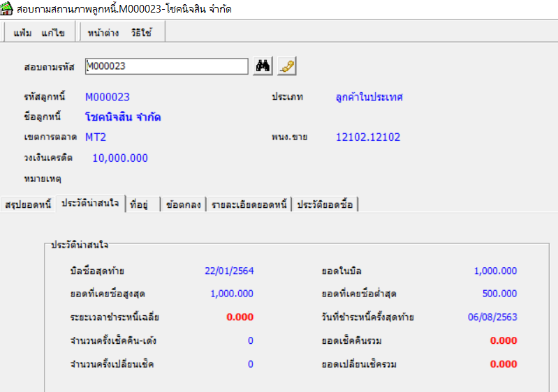The image size is (558, 392).
Task: Click the market zone value MT2
Action: tap(96, 137)
